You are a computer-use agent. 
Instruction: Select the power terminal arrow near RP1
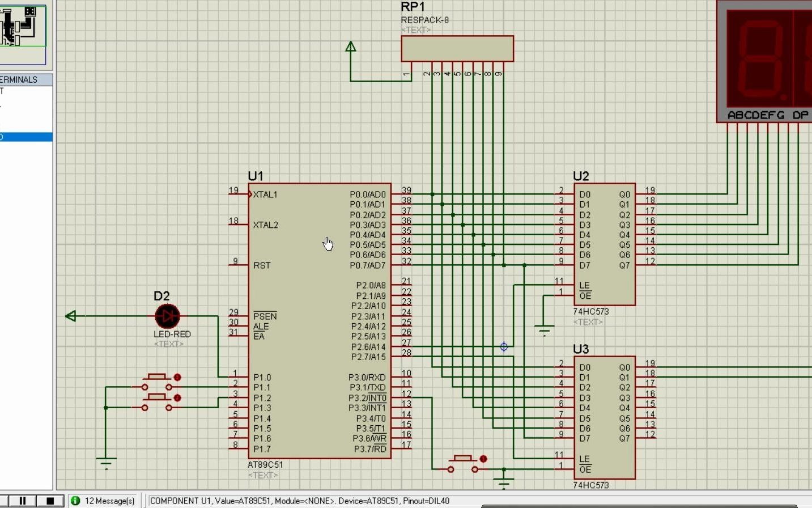pyautogui.click(x=351, y=46)
